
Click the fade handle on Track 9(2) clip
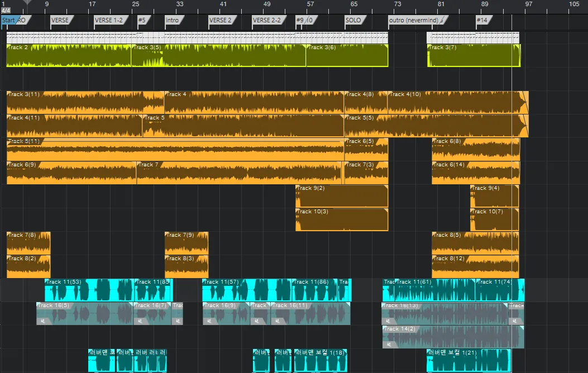(385, 188)
